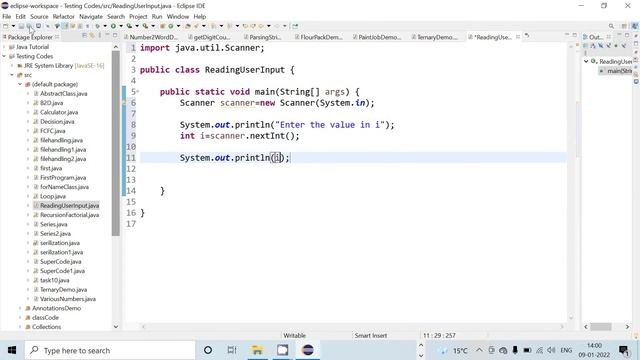The height and width of the screenshot is (360, 640).
Task: Click the Open Perspective icon
Action: [x=624, y=26]
